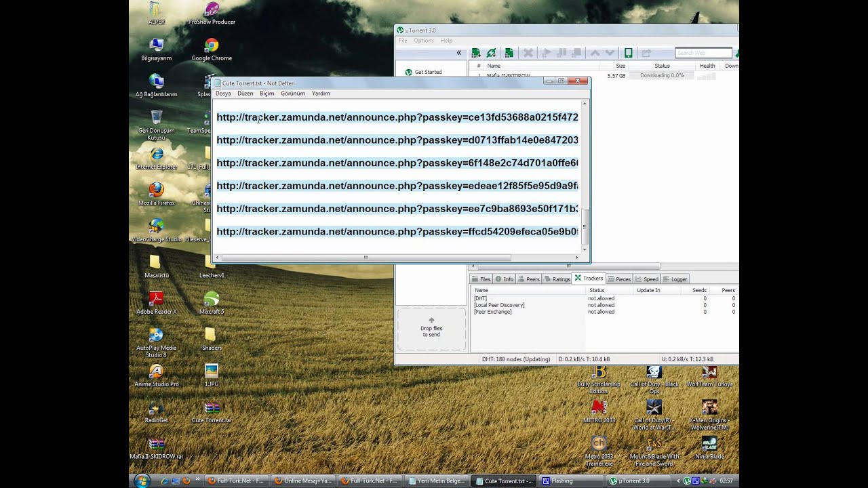Image resolution: width=868 pixels, height=488 pixels.
Task: Move torrent up the queue in uTorrent
Action: 595,53
